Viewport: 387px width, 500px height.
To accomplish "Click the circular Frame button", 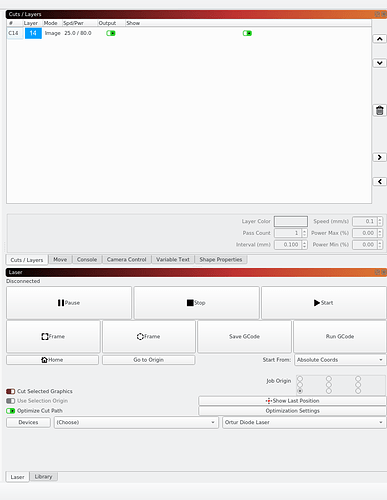I will (149, 336).
